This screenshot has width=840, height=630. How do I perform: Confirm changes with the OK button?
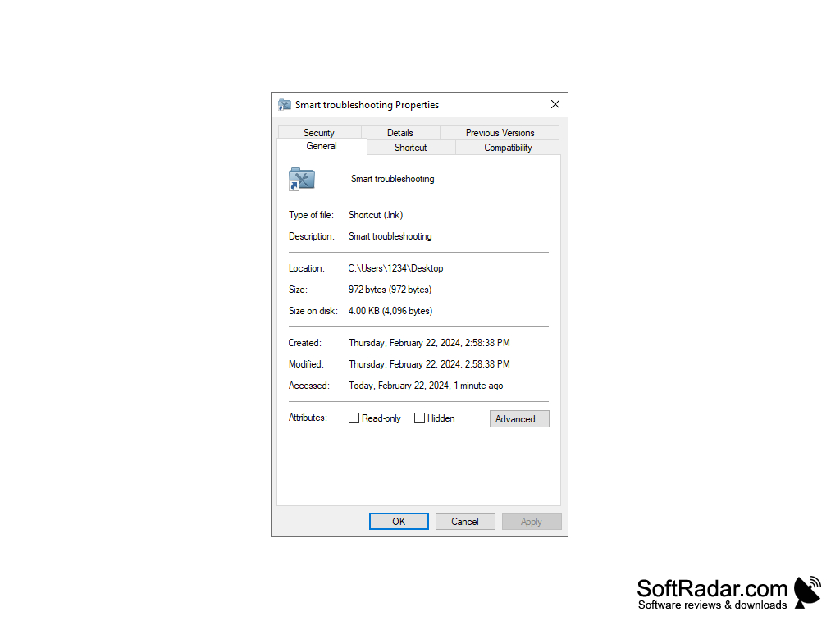coord(399,521)
